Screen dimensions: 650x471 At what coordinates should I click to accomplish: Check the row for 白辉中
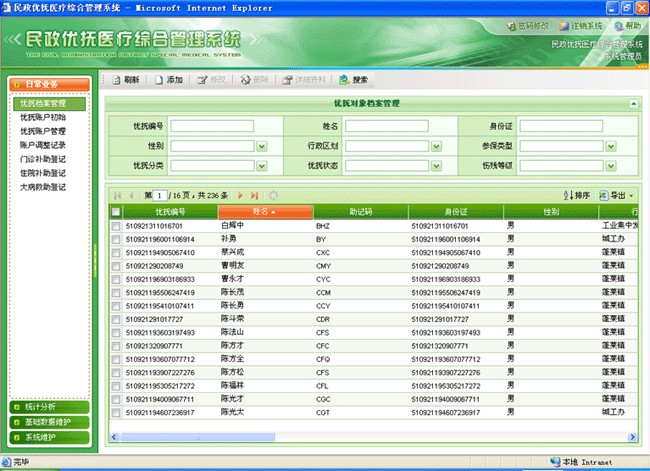click(116, 226)
